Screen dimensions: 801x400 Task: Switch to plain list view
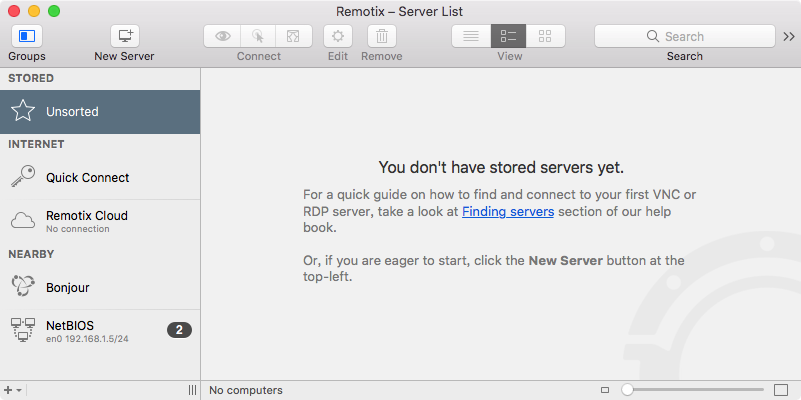coord(471,36)
